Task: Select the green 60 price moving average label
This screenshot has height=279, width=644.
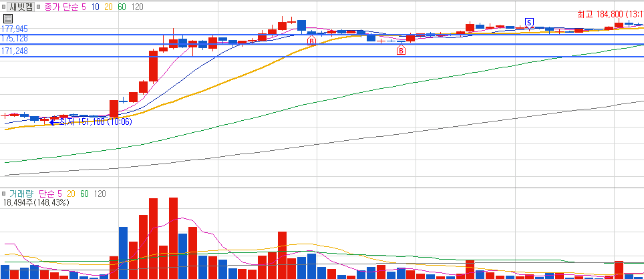Action: pos(122,7)
